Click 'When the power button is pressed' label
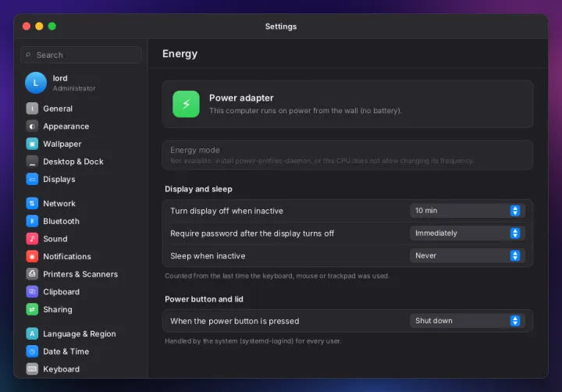Image resolution: width=562 pixels, height=392 pixels. click(234, 321)
